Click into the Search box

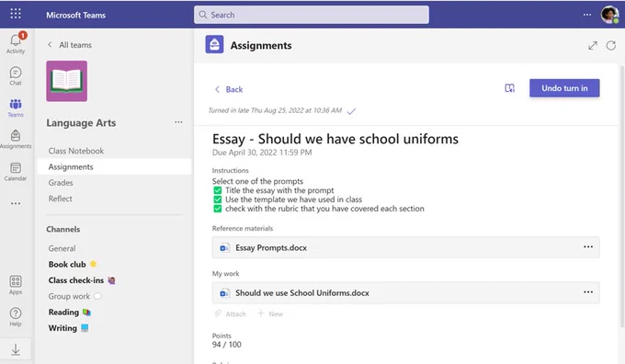pyautogui.click(x=312, y=15)
